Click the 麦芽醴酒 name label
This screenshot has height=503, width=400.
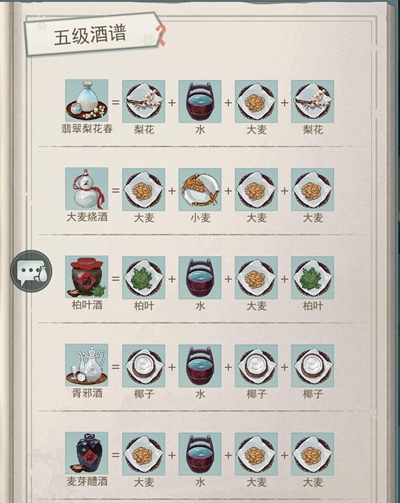[87, 482]
